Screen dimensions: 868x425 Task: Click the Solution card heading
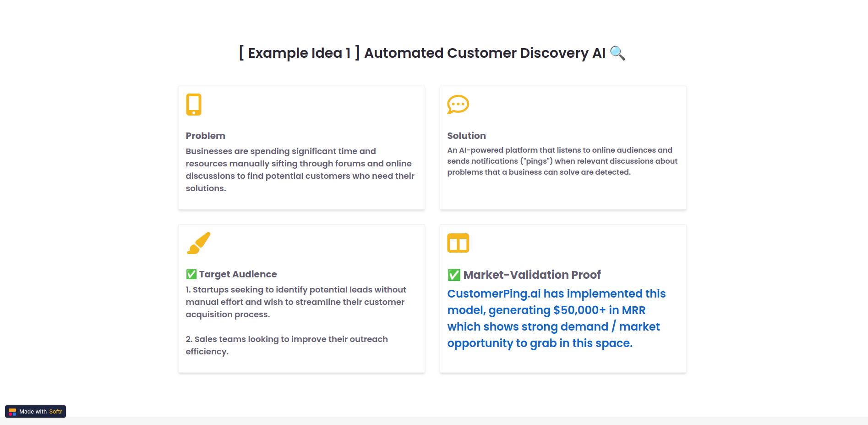pos(466,136)
